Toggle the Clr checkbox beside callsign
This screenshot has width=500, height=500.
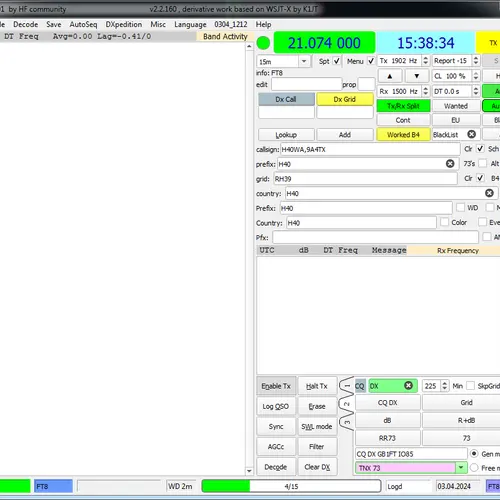click(x=480, y=149)
